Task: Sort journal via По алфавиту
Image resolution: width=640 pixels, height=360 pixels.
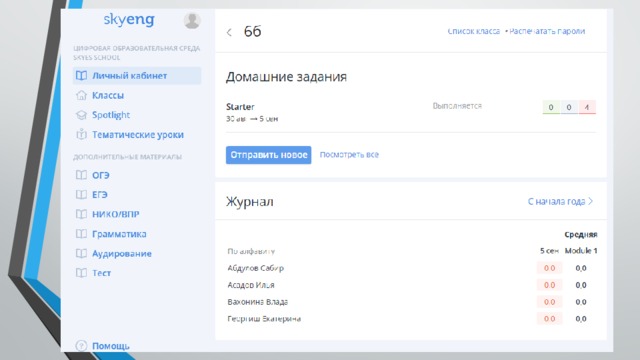Action: click(x=251, y=251)
